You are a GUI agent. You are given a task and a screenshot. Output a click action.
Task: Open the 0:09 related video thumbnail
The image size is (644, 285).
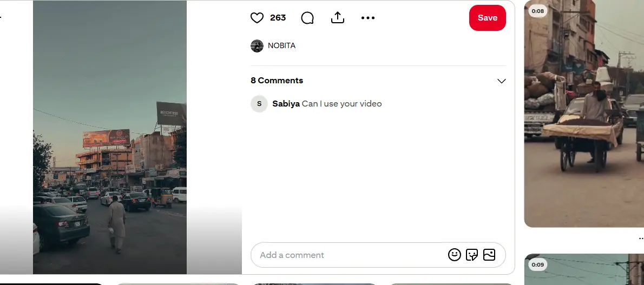pyautogui.click(x=584, y=269)
